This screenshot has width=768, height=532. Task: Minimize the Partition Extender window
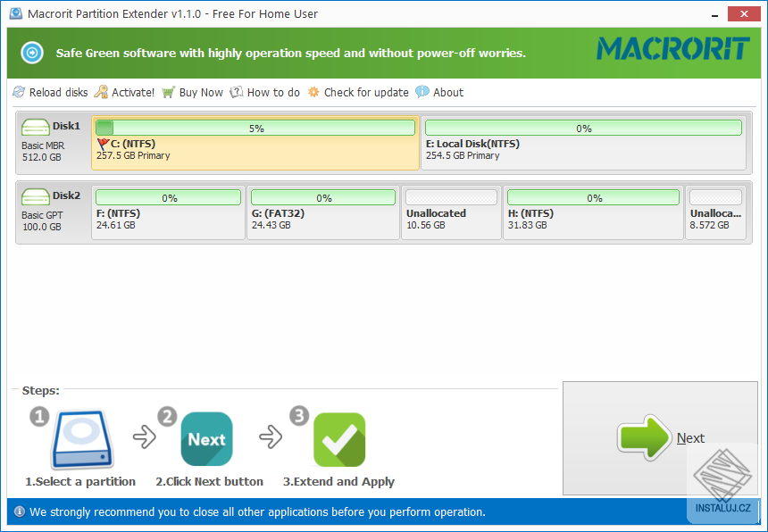(x=715, y=14)
